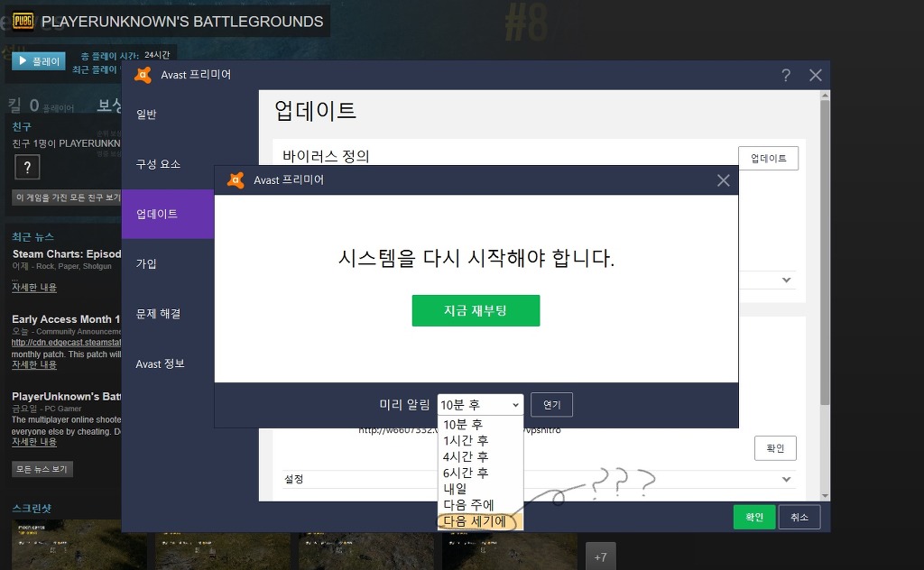Open the Steam Charts news headline
924x570 pixels.
[67, 253]
